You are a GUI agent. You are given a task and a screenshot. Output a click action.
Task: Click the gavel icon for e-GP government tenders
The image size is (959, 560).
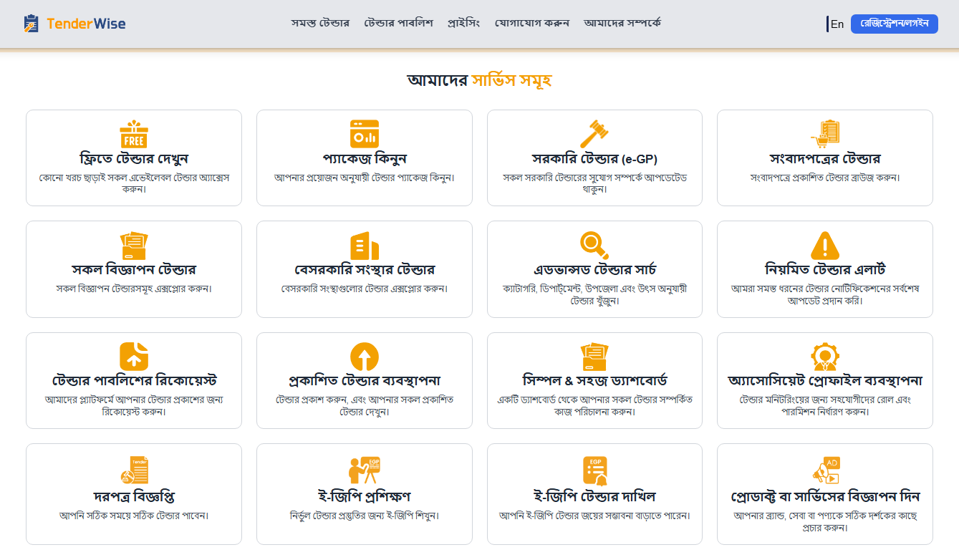point(594,133)
